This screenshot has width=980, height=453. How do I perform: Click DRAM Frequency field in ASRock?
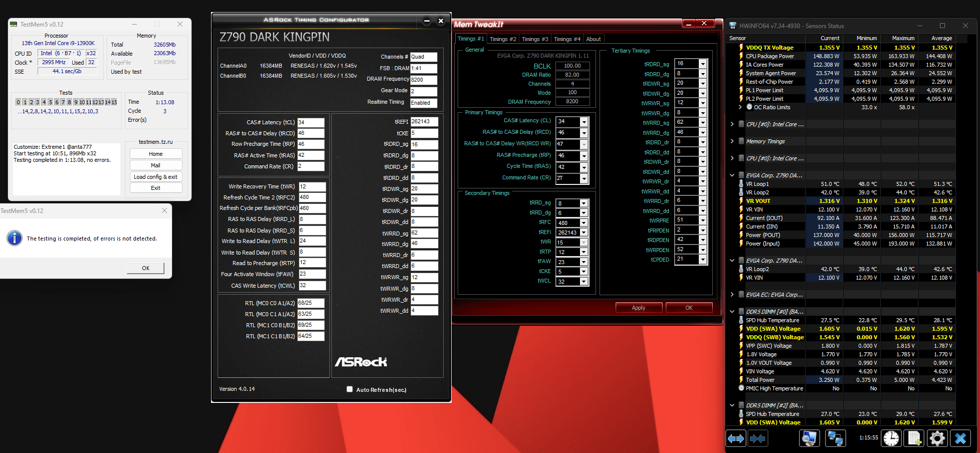pyautogui.click(x=424, y=80)
